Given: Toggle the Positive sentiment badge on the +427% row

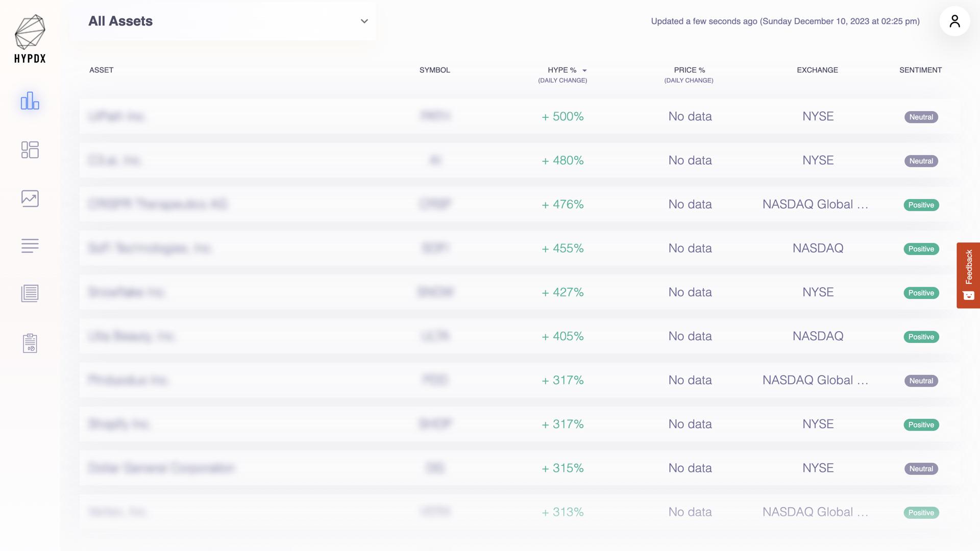Looking at the screenshot, I should 921,293.
